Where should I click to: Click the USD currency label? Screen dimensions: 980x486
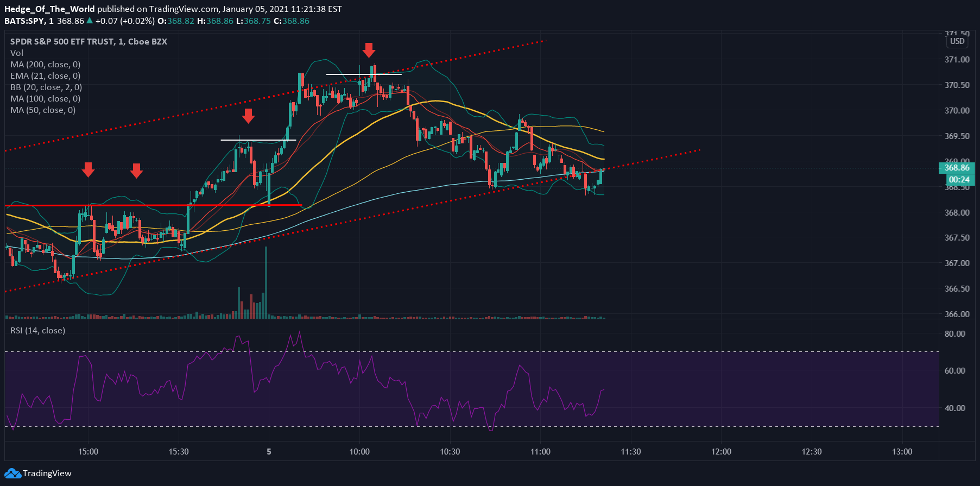pos(957,41)
